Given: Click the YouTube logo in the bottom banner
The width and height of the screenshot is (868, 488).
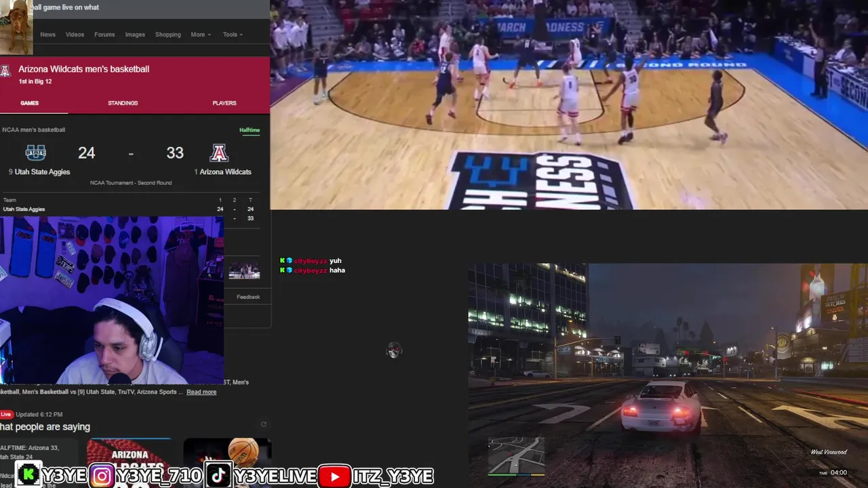Looking at the screenshot, I should [334, 477].
